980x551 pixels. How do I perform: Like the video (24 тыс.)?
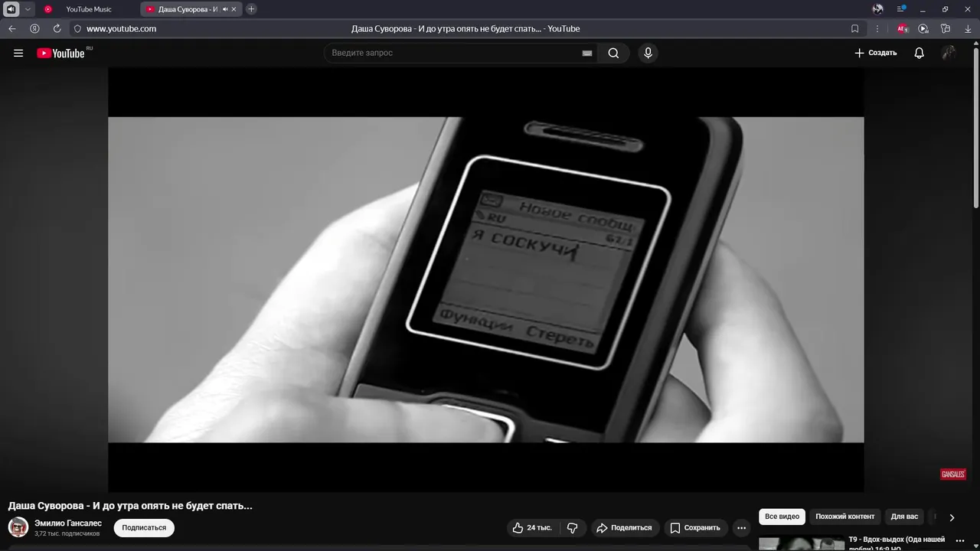pos(532,528)
